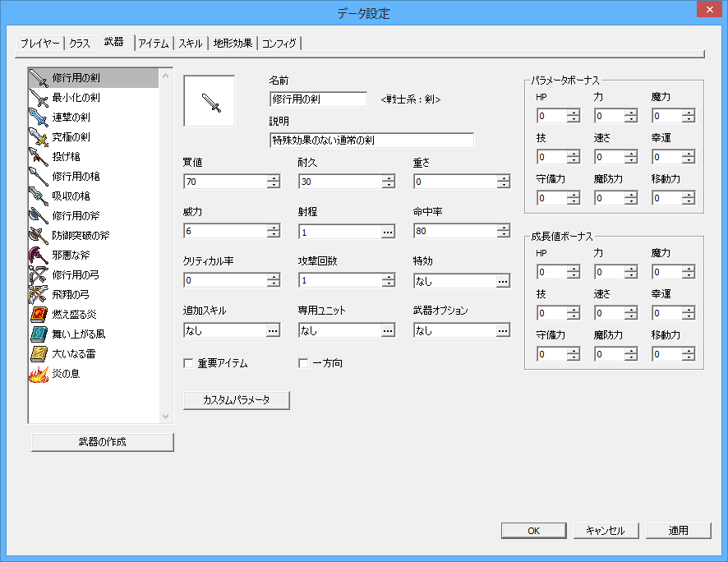Select the 炎の息 flame breath icon

[39, 374]
